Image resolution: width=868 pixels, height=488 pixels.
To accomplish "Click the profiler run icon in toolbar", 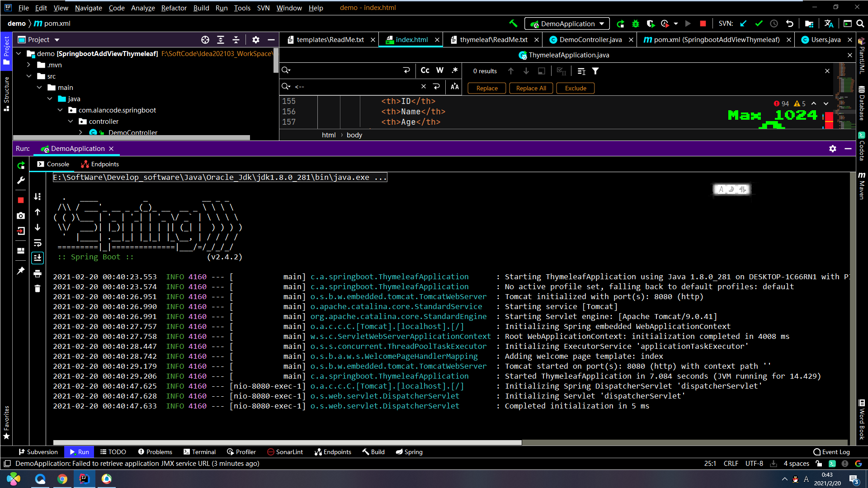I will pyautogui.click(x=665, y=23).
